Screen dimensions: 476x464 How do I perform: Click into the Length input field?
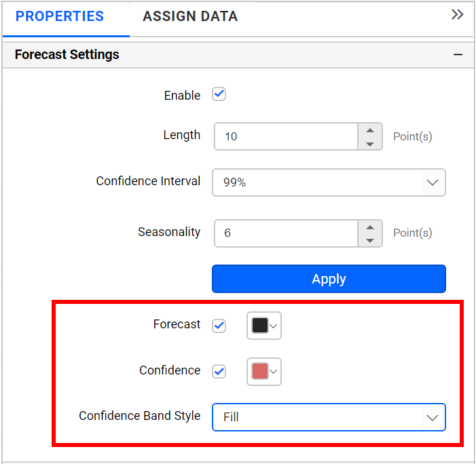click(286, 136)
